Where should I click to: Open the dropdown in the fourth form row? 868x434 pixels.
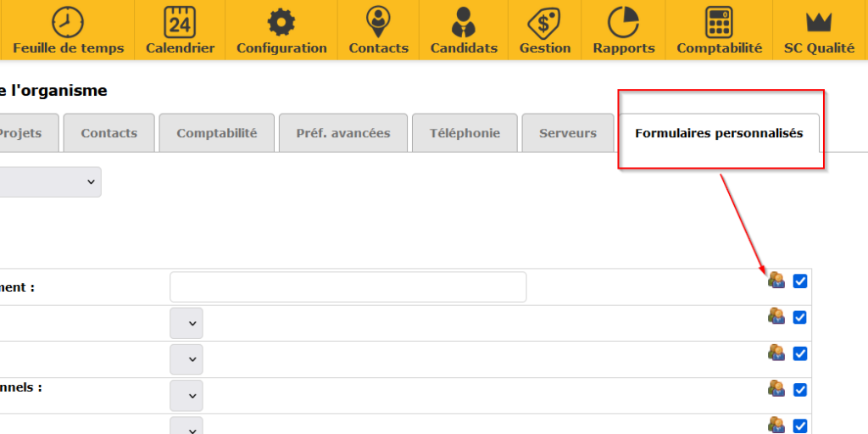(186, 396)
